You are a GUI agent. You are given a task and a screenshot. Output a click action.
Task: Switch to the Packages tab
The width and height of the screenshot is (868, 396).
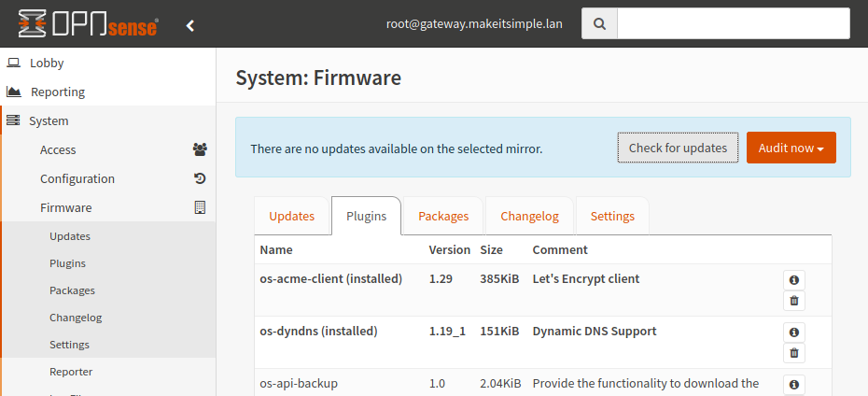pyautogui.click(x=442, y=216)
